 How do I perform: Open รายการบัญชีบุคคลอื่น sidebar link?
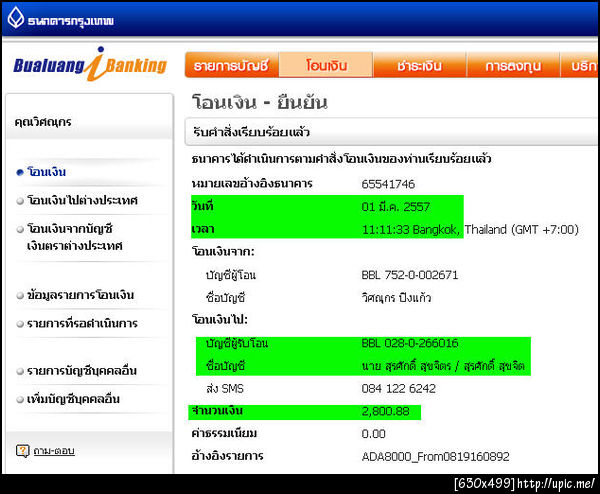82,371
